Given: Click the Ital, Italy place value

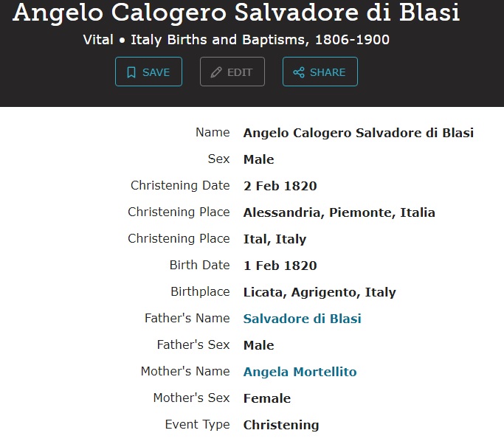Looking at the screenshot, I should tap(275, 239).
